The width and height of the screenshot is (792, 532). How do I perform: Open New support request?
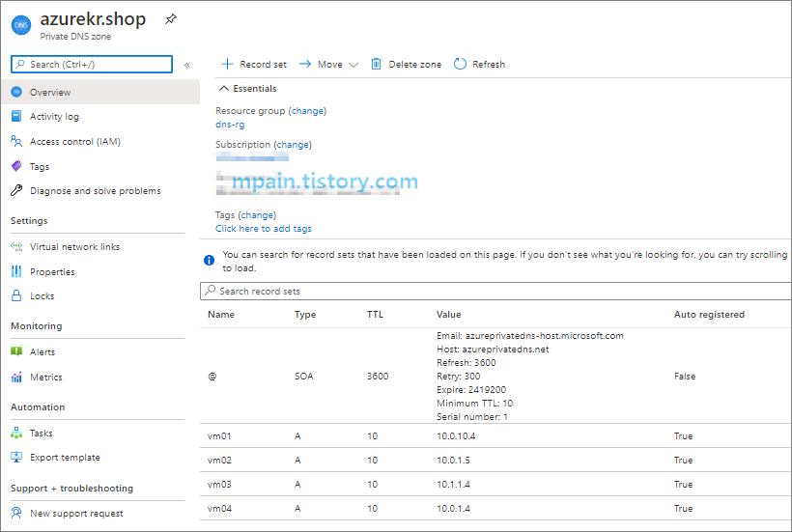click(76, 514)
